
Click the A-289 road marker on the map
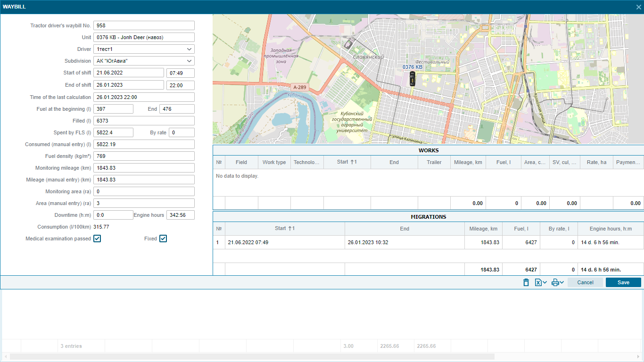299,87
